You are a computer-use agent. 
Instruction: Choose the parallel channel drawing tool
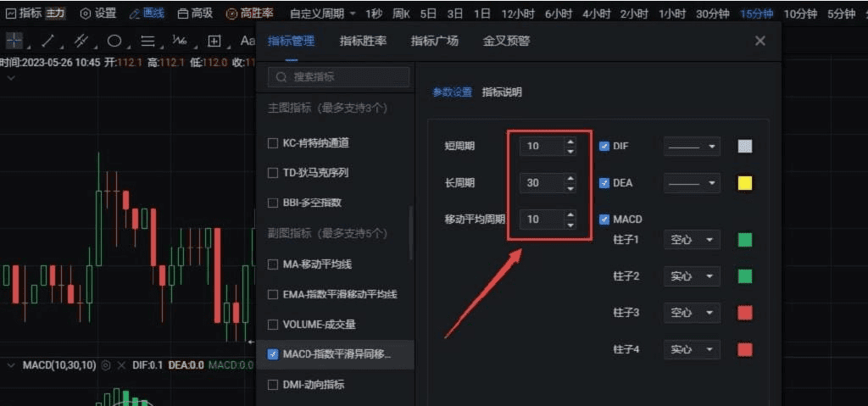[x=82, y=41]
